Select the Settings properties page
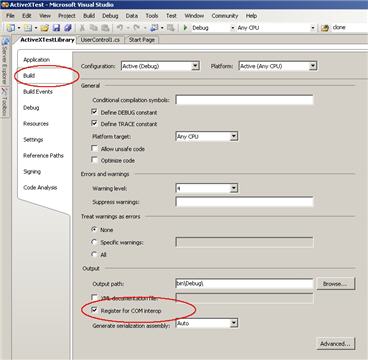 pyautogui.click(x=33, y=140)
